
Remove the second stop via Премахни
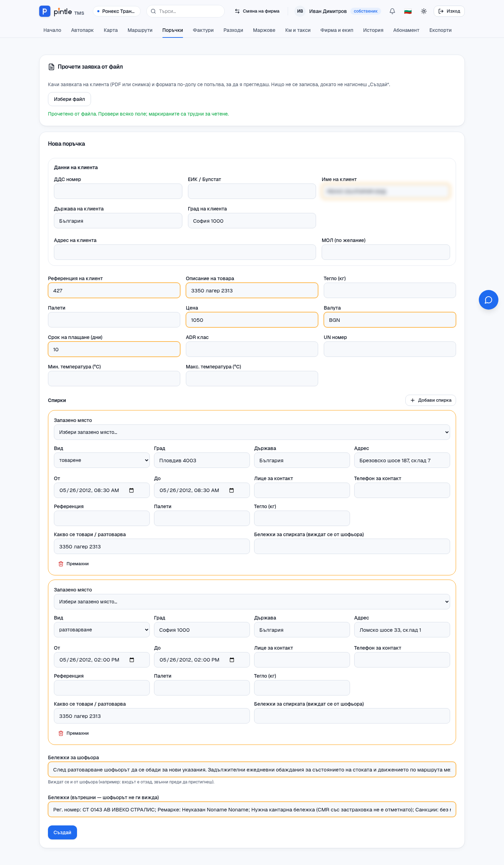(73, 733)
